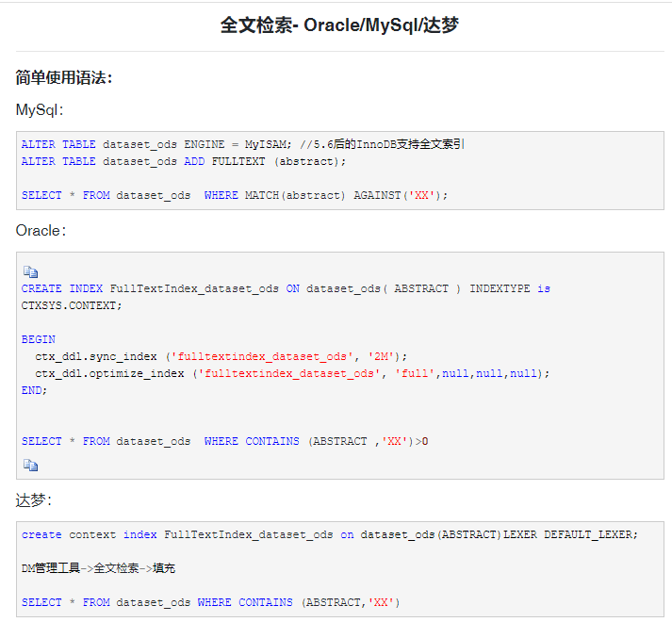
Task: Click the comment '//5.6后的InnoDB支持全文索引'
Action: (x=382, y=144)
